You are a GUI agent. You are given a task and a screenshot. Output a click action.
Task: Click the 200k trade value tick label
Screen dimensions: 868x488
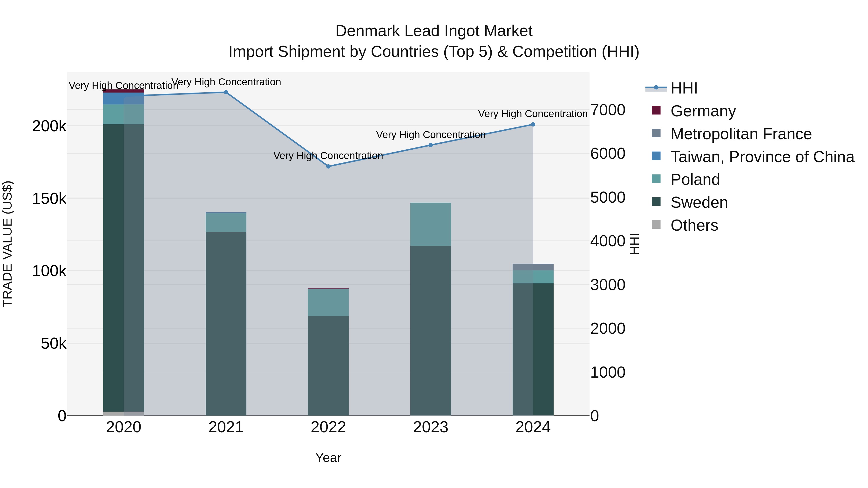pyautogui.click(x=49, y=127)
